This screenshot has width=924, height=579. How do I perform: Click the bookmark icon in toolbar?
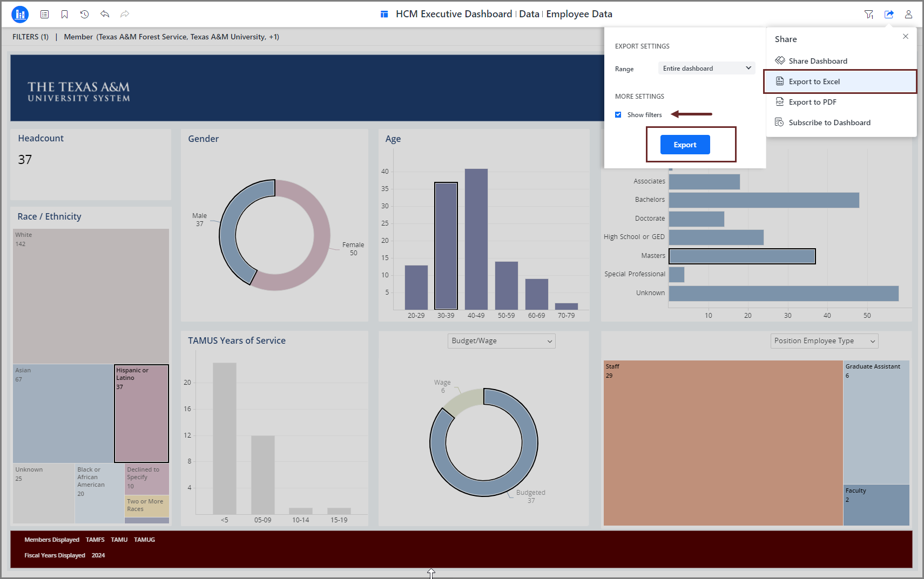(x=65, y=15)
